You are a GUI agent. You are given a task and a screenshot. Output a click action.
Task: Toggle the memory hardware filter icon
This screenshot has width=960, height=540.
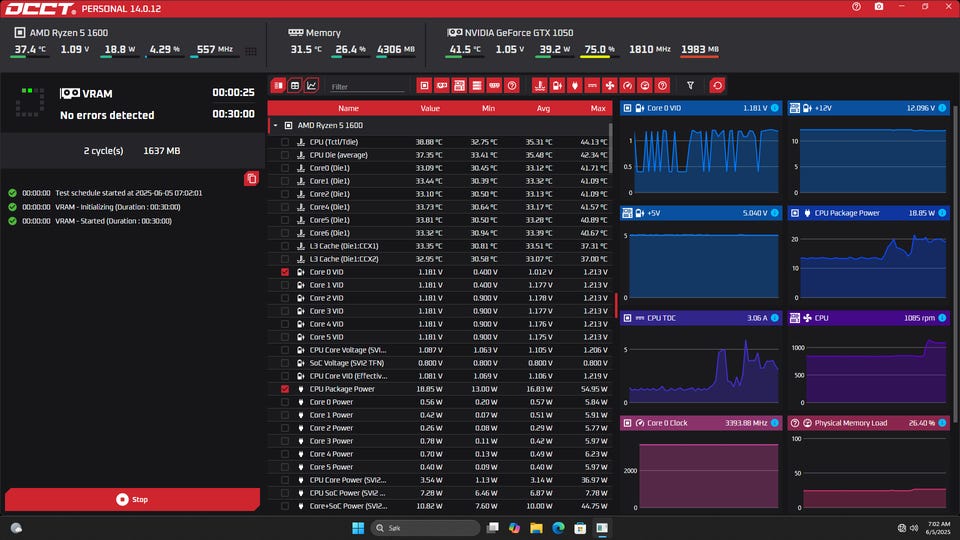(x=495, y=86)
